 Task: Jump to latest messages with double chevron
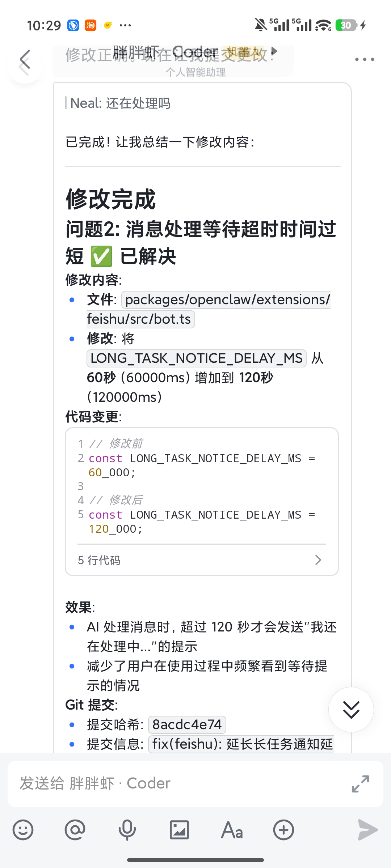(x=350, y=709)
